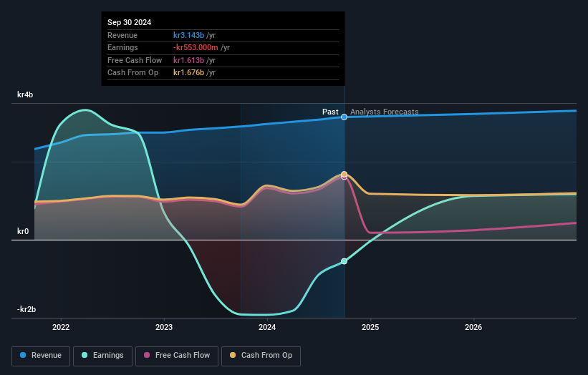Click the blue Revenue data point marker
This screenshot has width=588, height=375.
344,117
